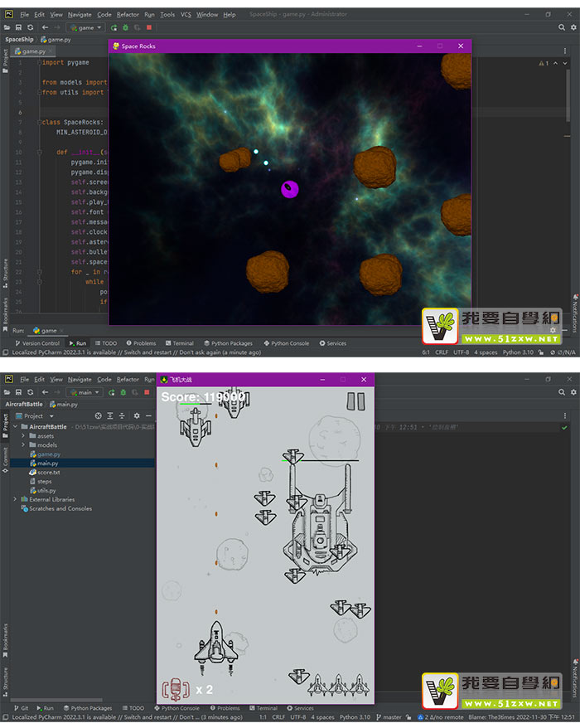
Task: Pause the aircraft game with pause button
Action: pos(356,401)
